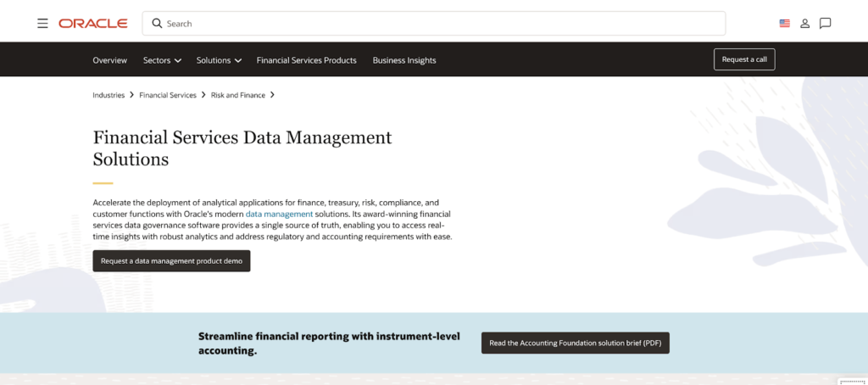Click the Streamline financial reporting banner text
Image resolution: width=868 pixels, height=385 pixels.
[x=329, y=343]
